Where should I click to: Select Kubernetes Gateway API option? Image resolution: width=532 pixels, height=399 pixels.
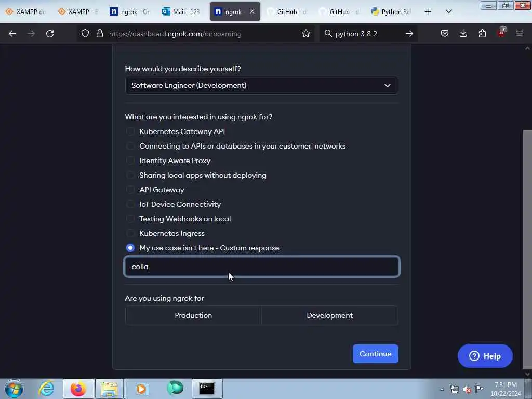coord(130,131)
